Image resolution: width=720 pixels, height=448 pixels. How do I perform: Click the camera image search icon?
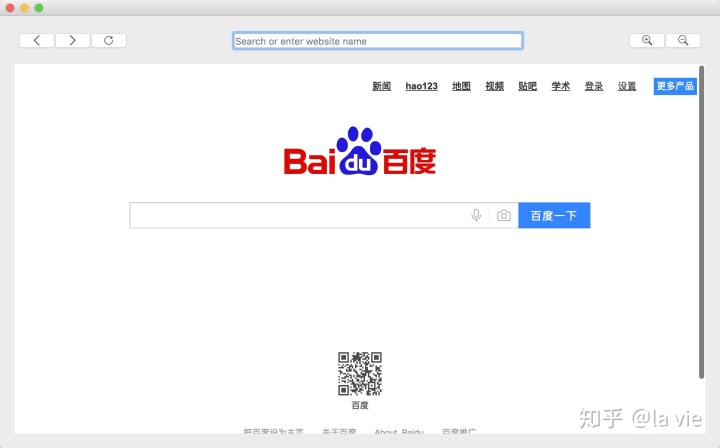click(x=504, y=215)
